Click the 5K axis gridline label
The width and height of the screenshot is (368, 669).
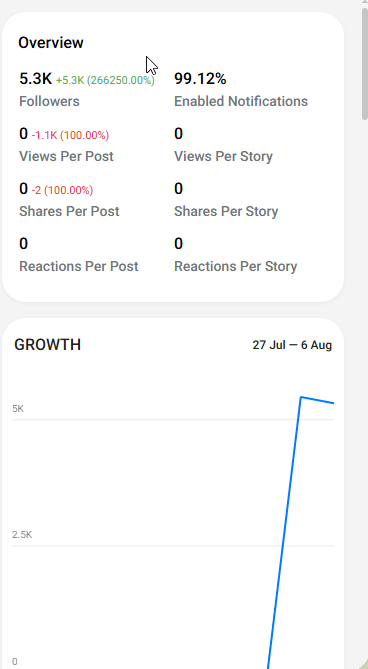coord(18,409)
